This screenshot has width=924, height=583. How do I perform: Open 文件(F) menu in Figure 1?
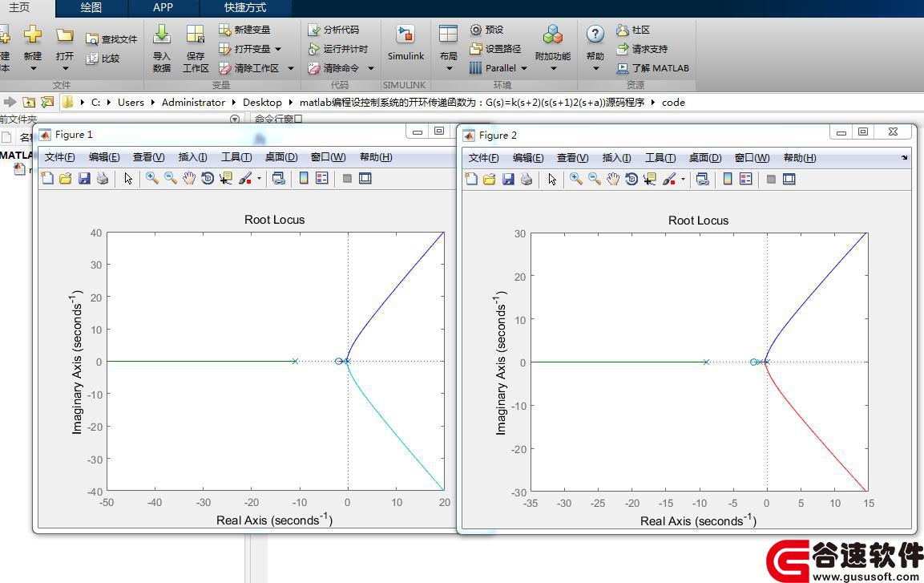pos(59,157)
